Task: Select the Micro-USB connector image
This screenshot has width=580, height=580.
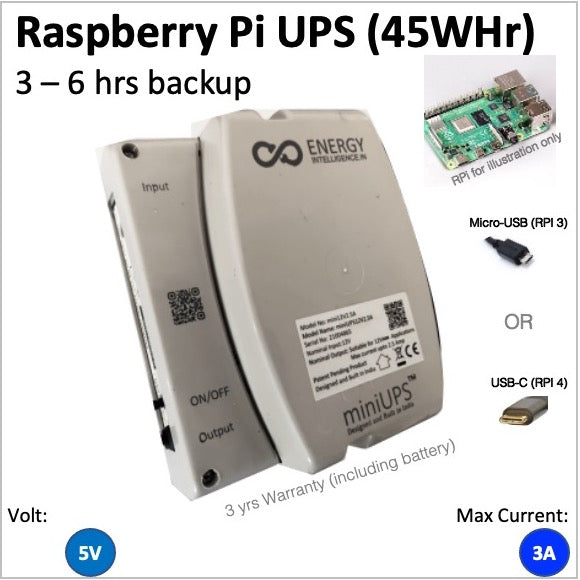Action: tap(510, 251)
